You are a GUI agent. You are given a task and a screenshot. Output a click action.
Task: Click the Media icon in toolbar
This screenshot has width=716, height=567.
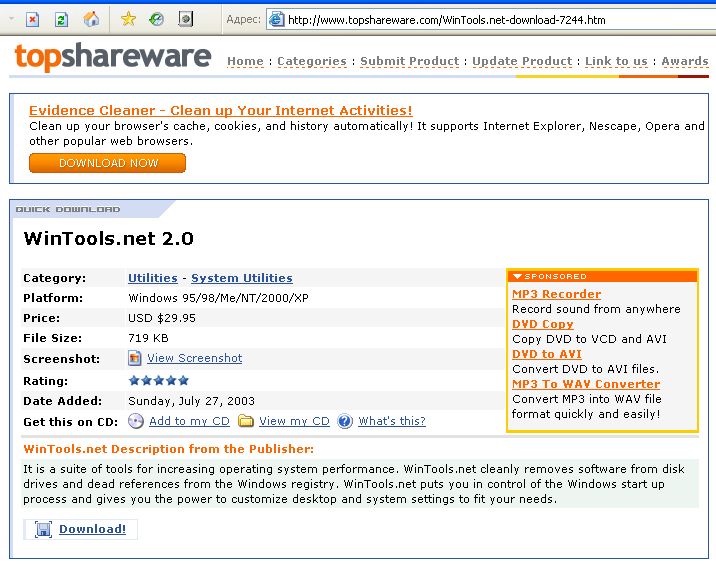(x=185, y=19)
